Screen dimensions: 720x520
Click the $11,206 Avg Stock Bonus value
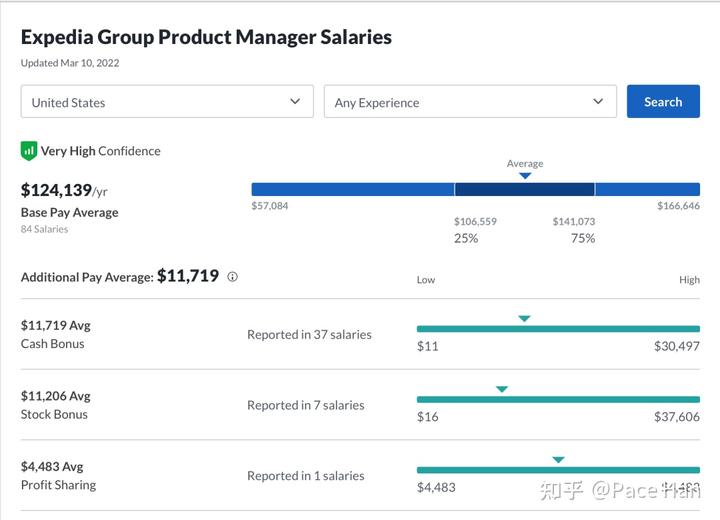56,396
